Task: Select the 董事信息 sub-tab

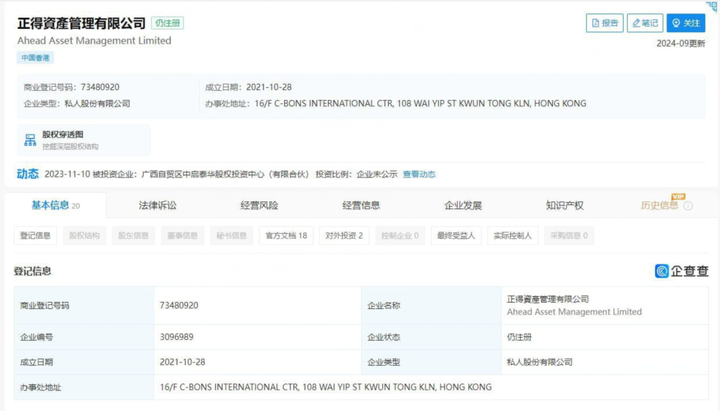Action: [182, 236]
